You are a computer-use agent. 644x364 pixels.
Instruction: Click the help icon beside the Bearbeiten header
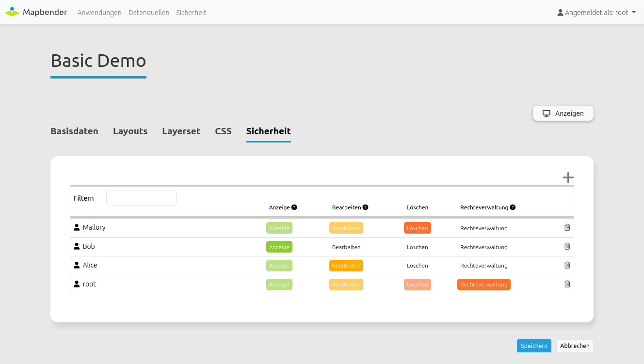(x=366, y=207)
